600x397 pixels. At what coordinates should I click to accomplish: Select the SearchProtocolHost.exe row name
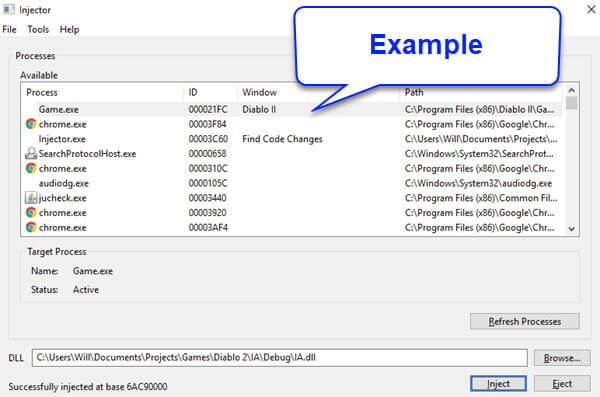tap(87, 154)
